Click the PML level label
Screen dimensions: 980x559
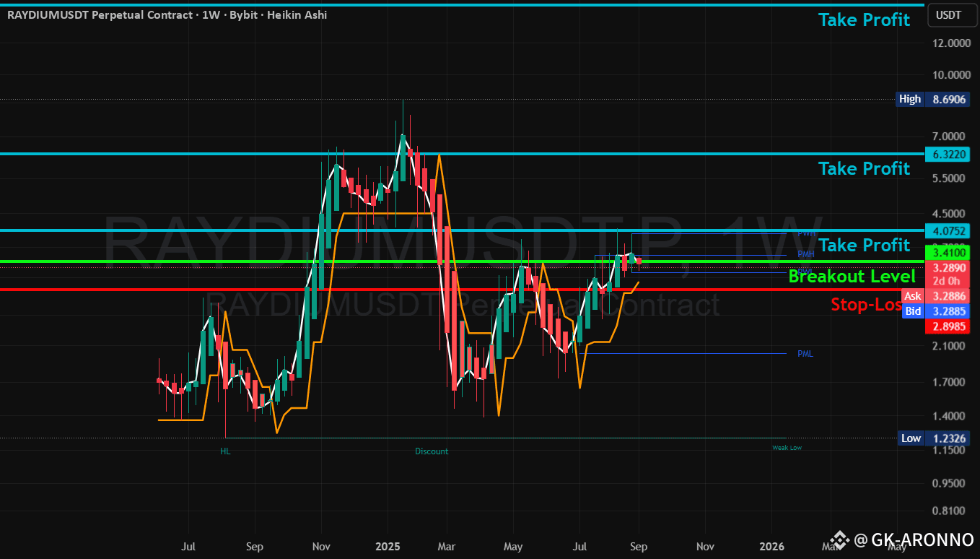pyautogui.click(x=805, y=354)
